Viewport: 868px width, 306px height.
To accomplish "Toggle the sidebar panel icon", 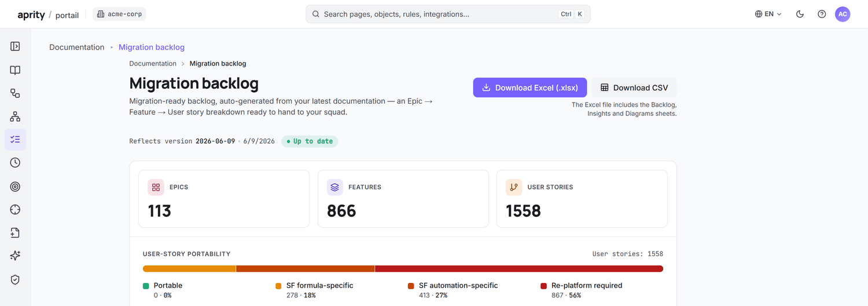I will [15, 46].
